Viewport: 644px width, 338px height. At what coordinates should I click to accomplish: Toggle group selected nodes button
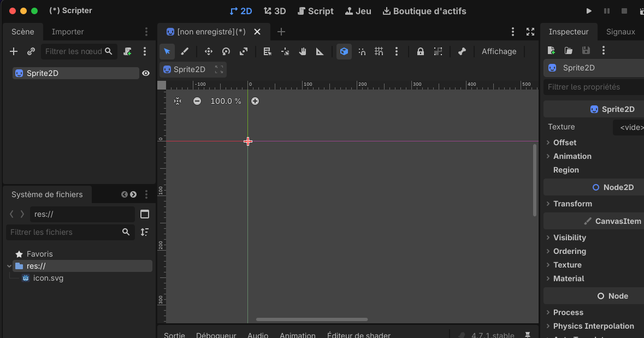tap(438, 51)
